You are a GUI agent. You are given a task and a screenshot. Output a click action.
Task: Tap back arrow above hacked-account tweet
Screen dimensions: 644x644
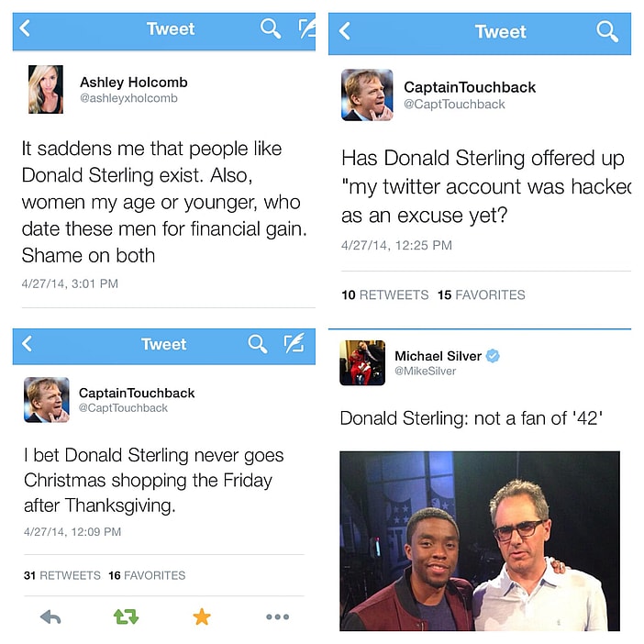(345, 31)
